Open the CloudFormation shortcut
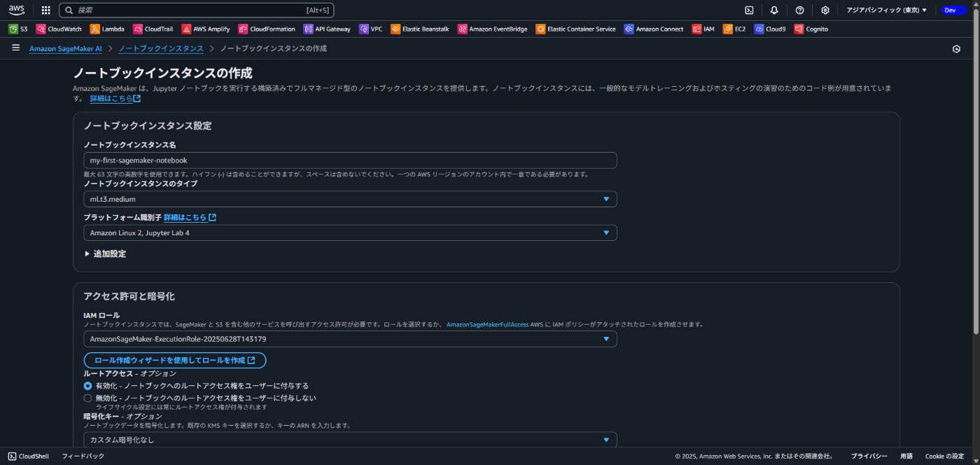This screenshot has width=980, height=465. 267,29
